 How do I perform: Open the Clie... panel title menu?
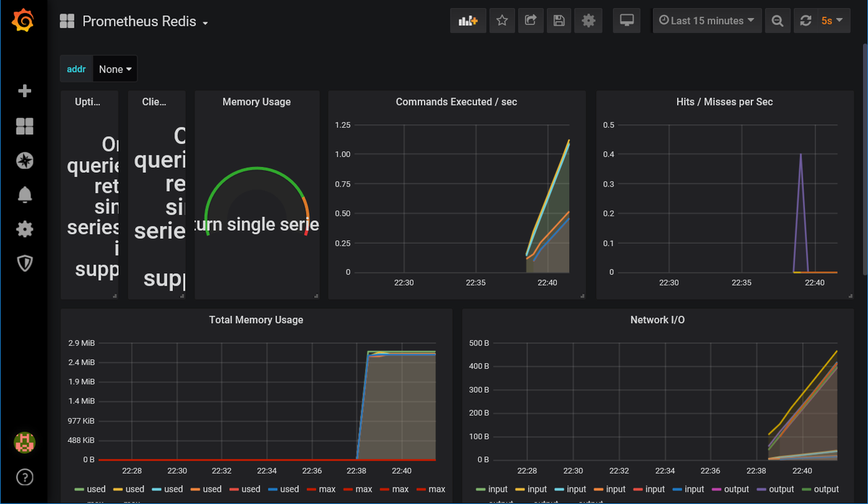click(x=154, y=102)
